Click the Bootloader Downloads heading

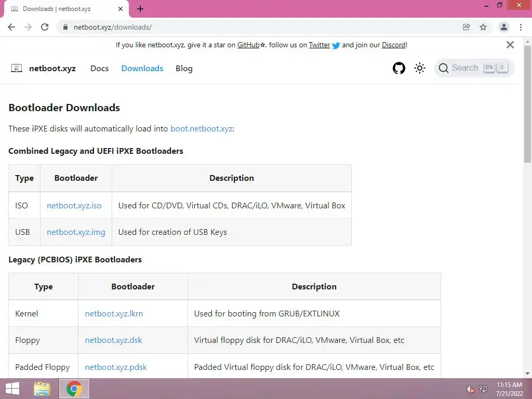pyautogui.click(x=64, y=108)
